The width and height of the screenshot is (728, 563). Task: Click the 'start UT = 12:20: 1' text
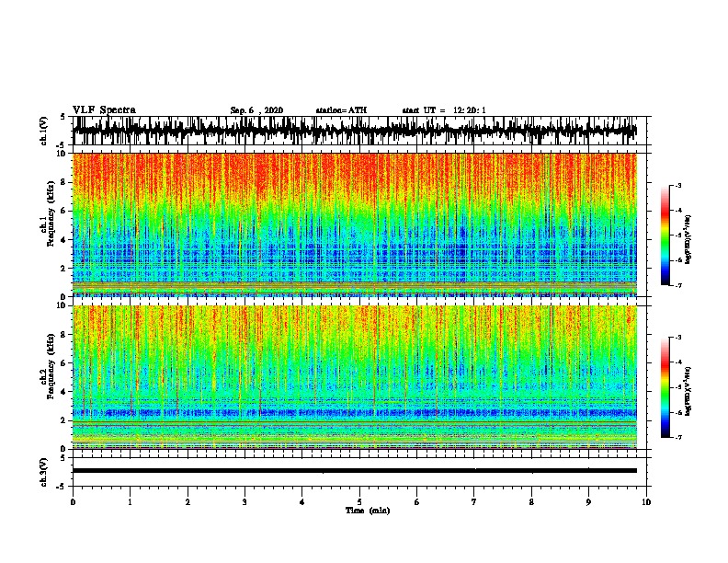tap(444, 110)
